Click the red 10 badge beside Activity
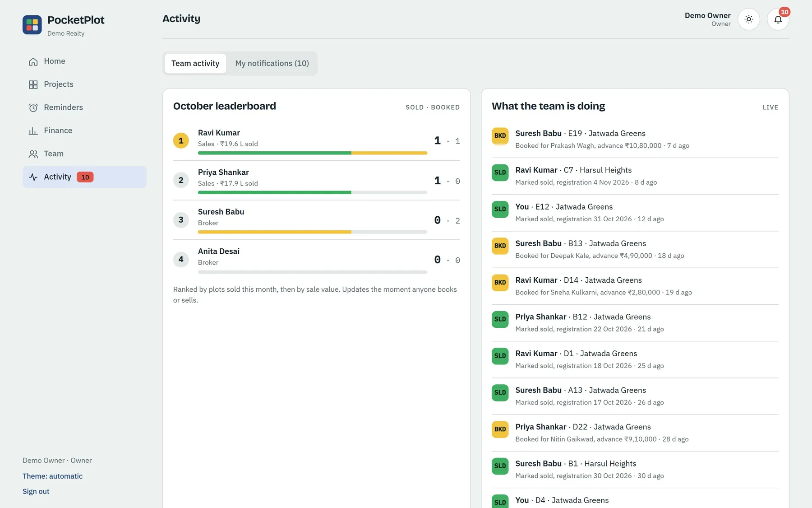812x508 pixels. tap(85, 177)
